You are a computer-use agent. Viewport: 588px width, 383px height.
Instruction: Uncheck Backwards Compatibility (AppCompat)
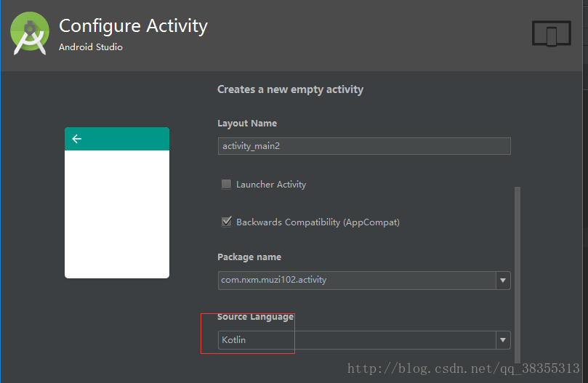coord(226,222)
